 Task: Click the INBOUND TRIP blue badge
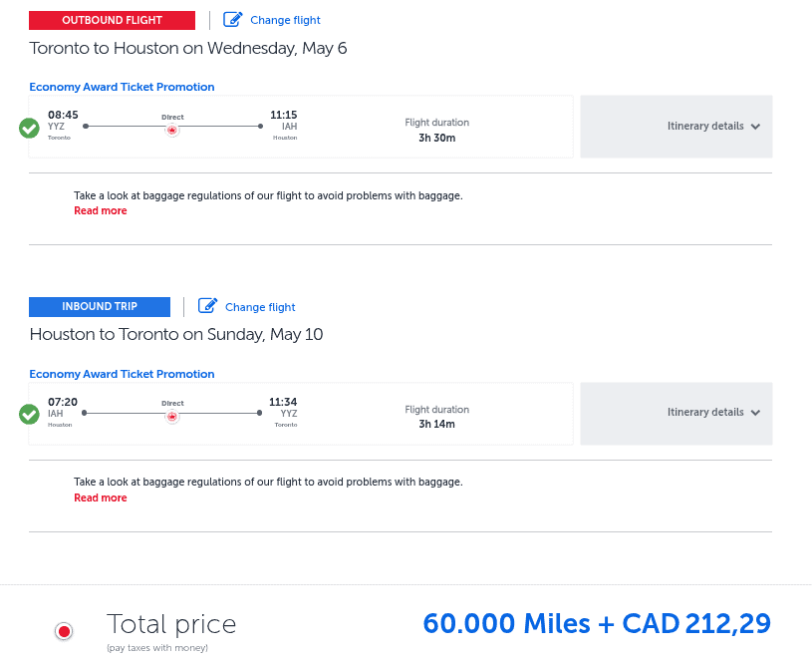[100, 306]
